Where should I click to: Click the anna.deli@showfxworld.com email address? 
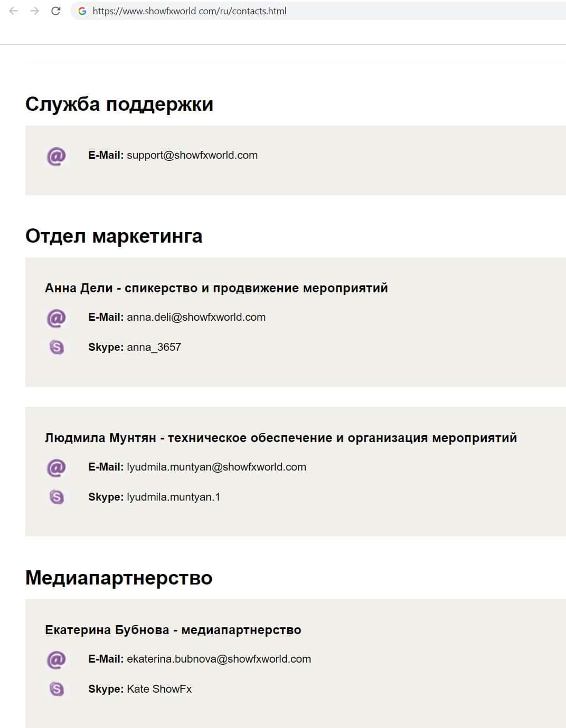point(196,318)
